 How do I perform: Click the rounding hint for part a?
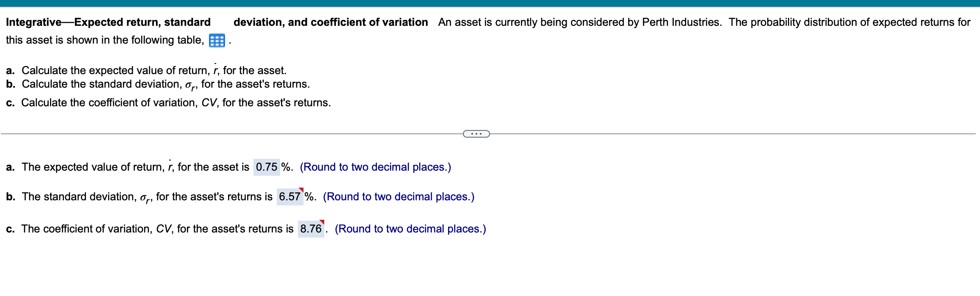tap(375, 167)
